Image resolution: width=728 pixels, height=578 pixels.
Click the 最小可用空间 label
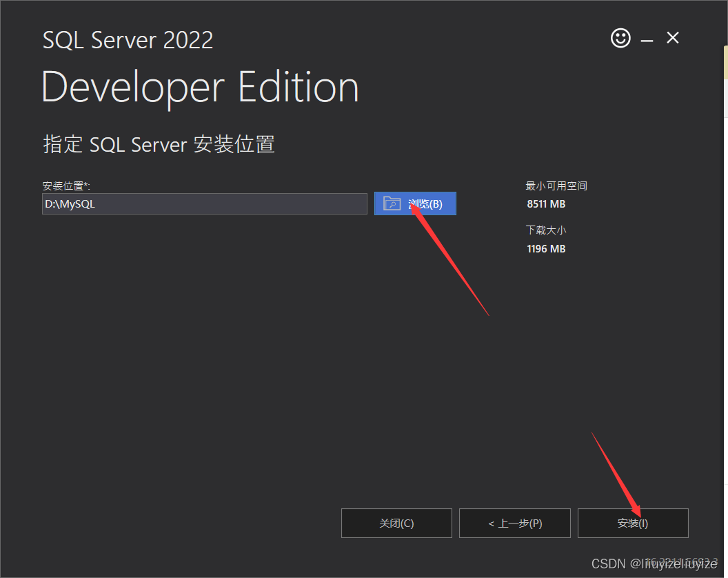pyautogui.click(x=556, y=186)
